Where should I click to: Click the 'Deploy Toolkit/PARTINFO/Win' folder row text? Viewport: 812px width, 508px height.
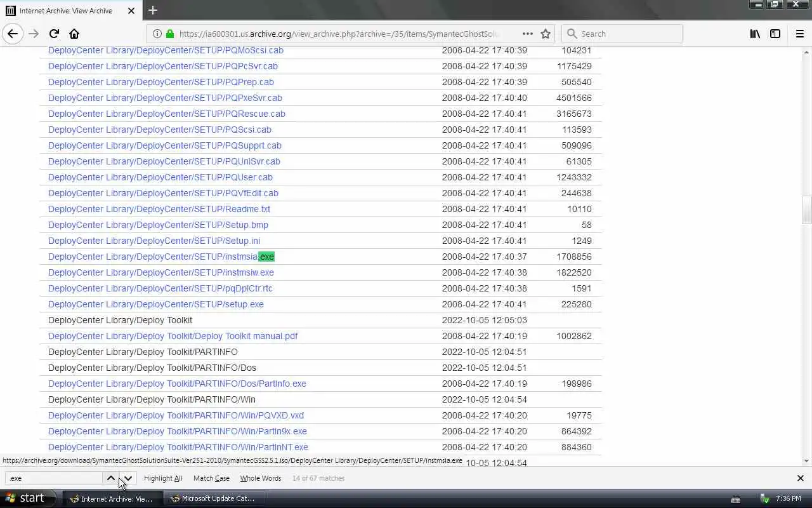[x=152, y=399]
